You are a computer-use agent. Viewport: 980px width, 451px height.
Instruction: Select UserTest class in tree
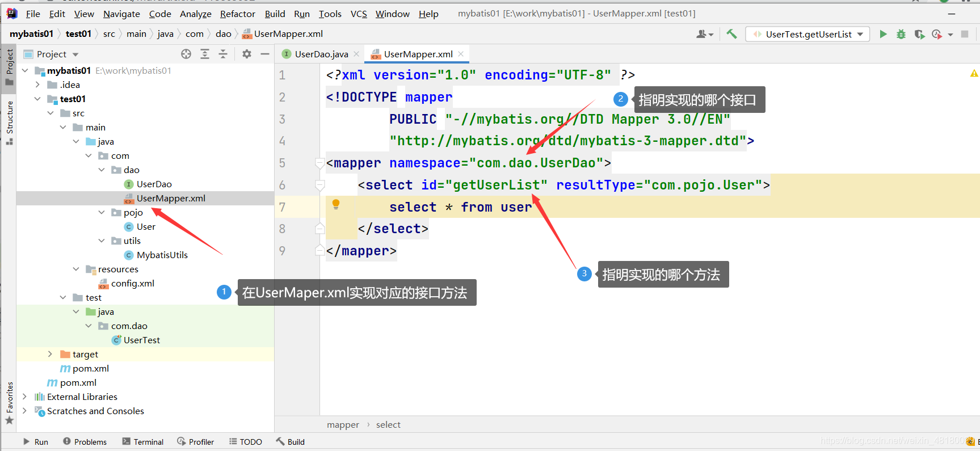(x=142, y=340)
